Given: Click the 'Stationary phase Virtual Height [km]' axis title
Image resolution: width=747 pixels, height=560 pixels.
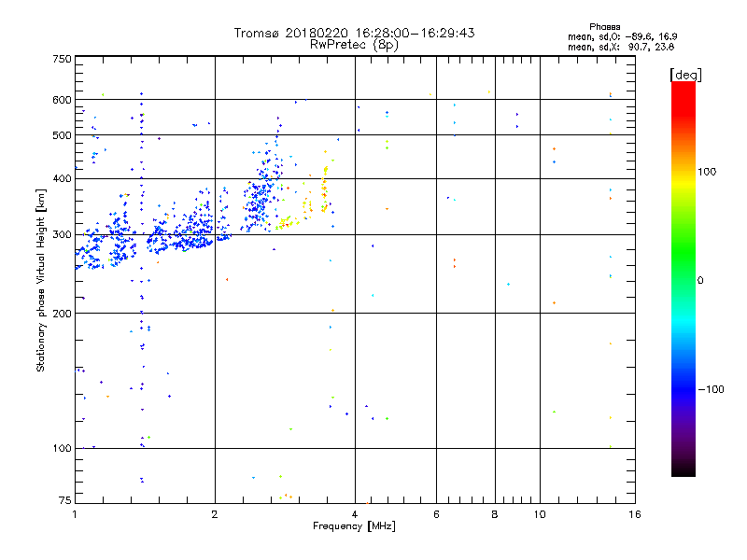Looking at the screenshot, I should tap(41, 280).
